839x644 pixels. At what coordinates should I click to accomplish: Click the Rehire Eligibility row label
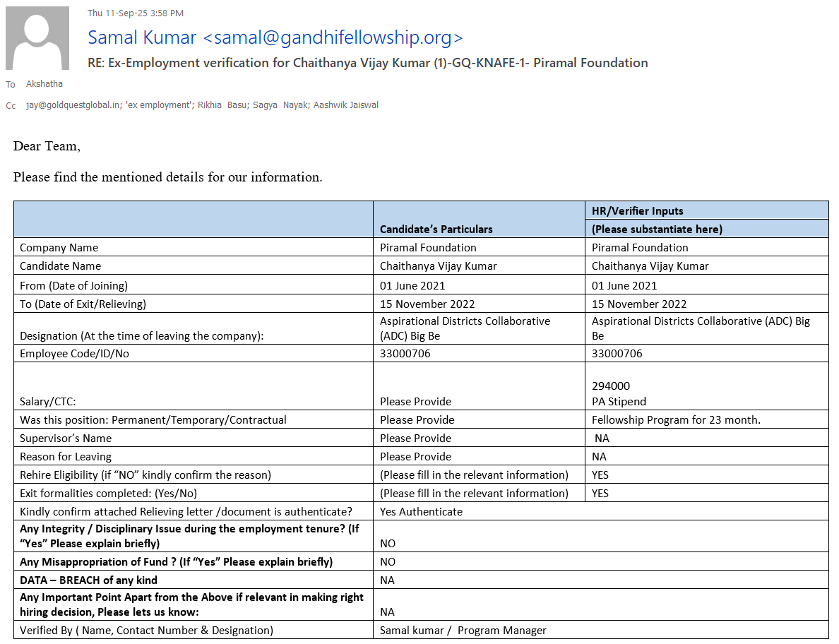point(145,475)
